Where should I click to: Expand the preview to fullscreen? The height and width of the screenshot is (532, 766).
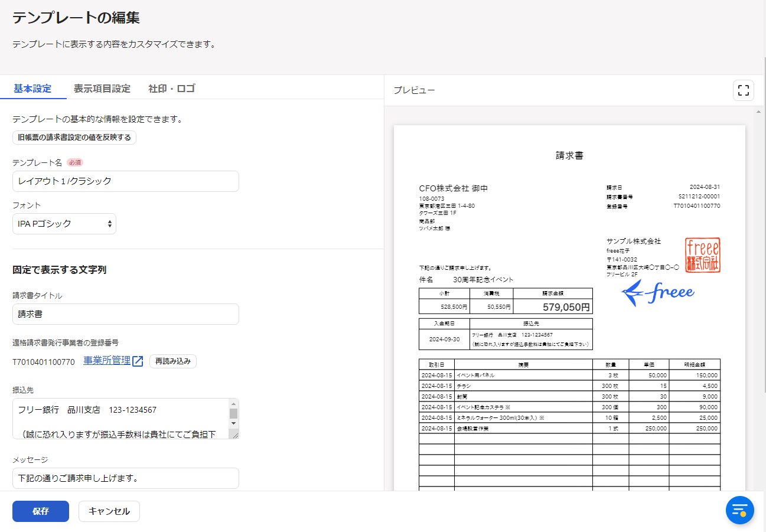tap(744, 90)
